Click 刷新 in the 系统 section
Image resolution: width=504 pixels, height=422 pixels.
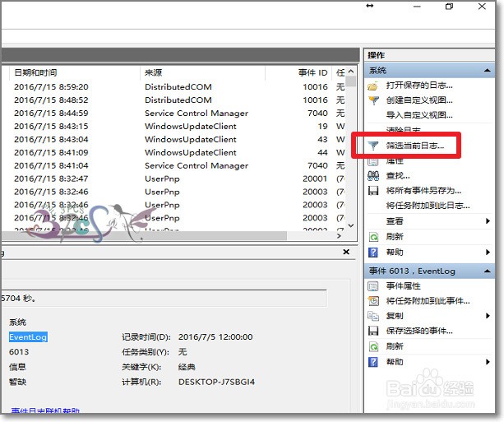pyautogui.click(x=395, y=237)
